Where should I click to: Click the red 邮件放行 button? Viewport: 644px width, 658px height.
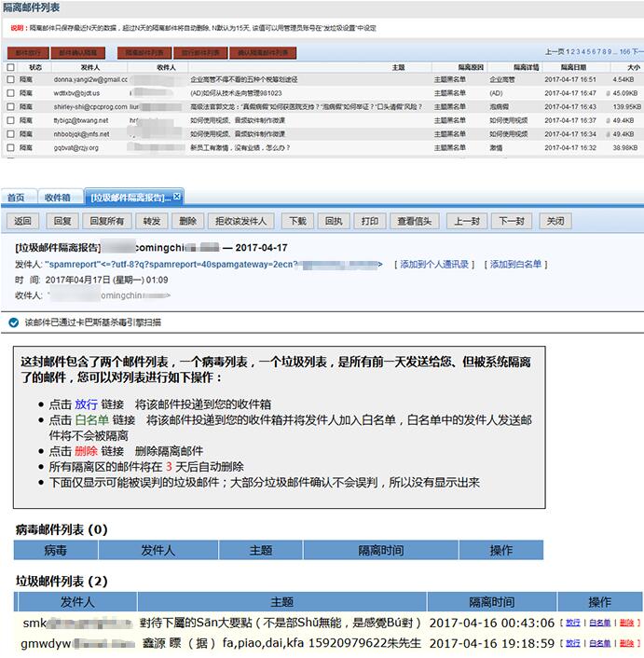28,53
